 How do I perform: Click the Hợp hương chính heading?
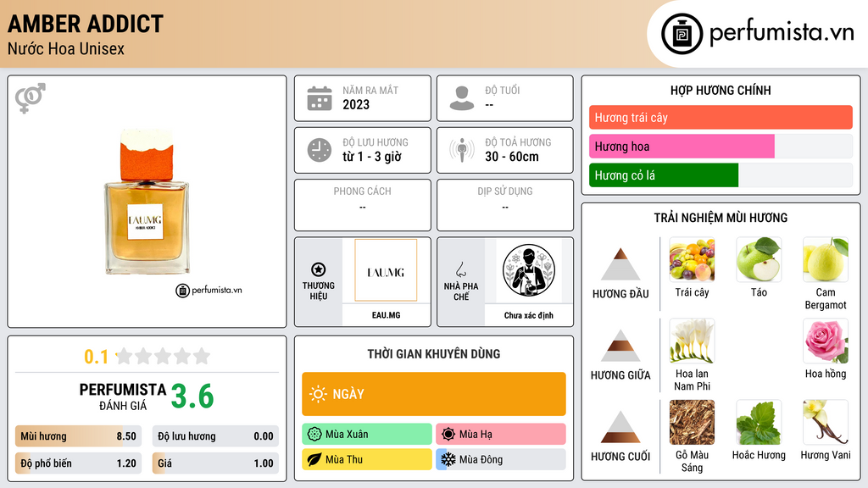721,90
